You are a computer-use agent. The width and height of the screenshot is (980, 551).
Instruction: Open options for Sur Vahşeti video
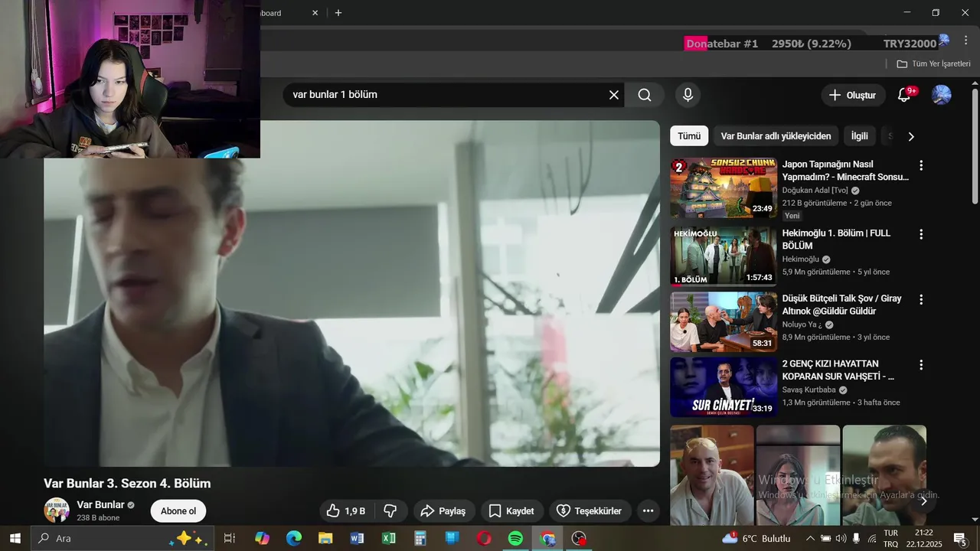coord(921,365)
